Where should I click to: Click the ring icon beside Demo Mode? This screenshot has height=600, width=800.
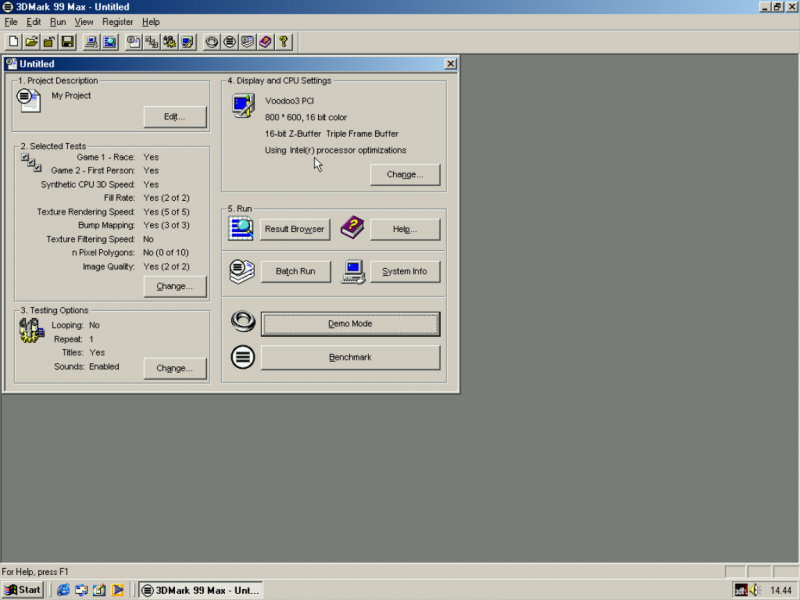point(243,322)
